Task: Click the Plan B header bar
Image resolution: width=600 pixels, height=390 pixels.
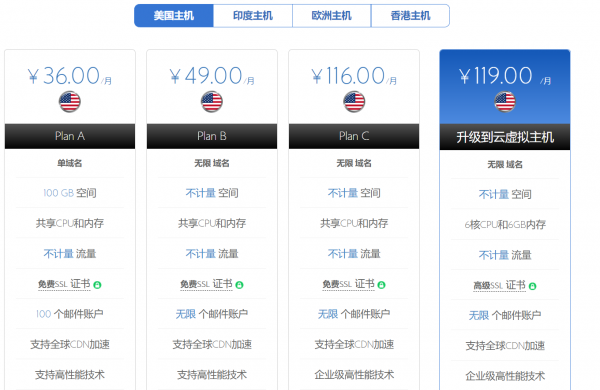Action: 212,136
